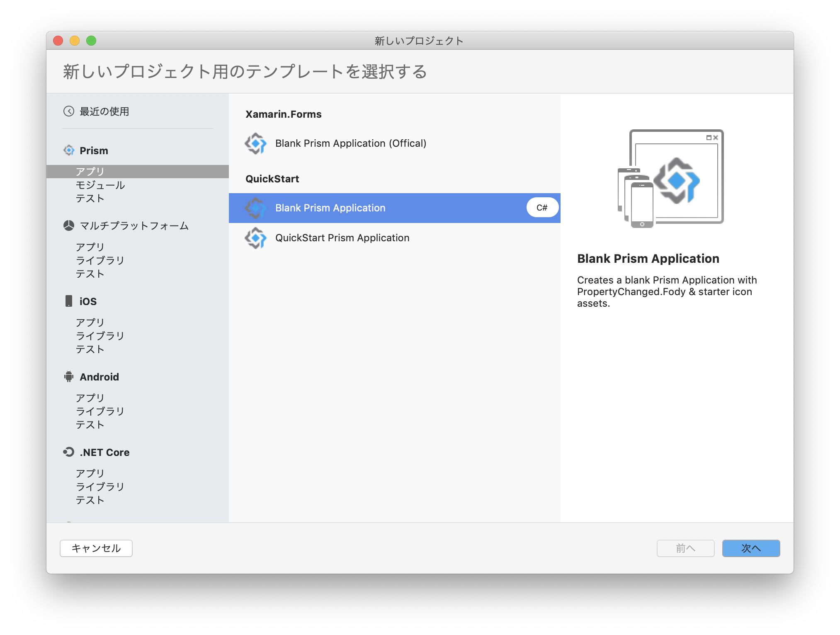Click the キャンセル button
This screenshot has width=840, height=635.
tap(96, 548)
